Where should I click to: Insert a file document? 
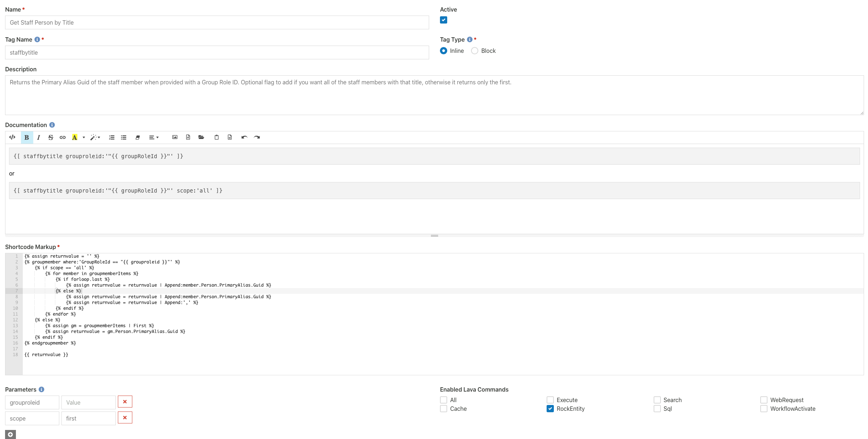188,137
